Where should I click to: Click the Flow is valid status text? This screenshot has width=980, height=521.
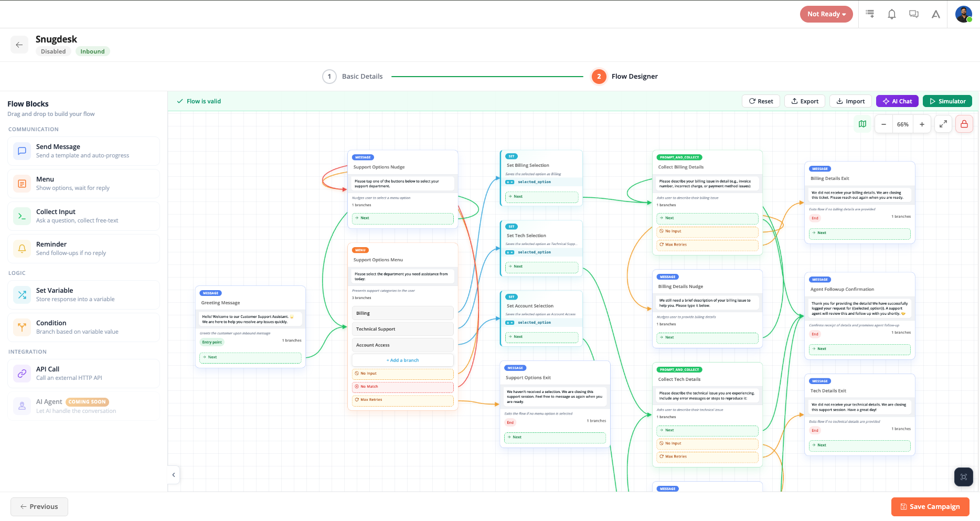204,101
